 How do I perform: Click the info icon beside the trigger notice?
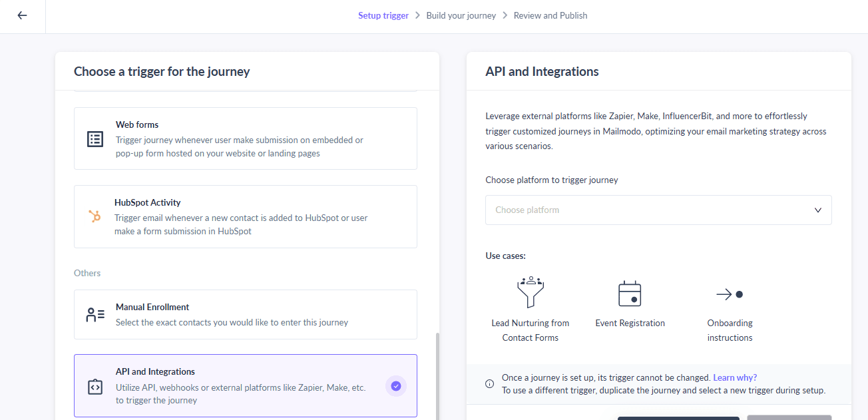point(489,383)
